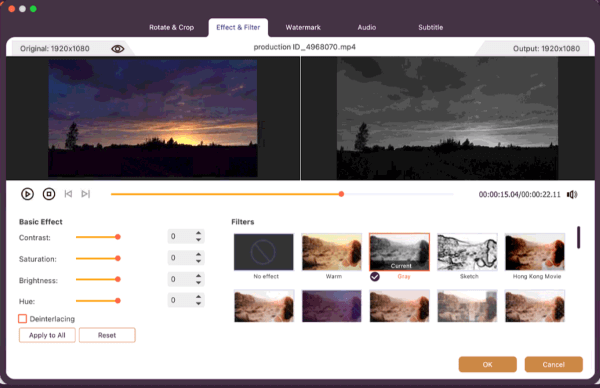
Task: Increase Contrast value with up arrow
Action: point(198,233)
